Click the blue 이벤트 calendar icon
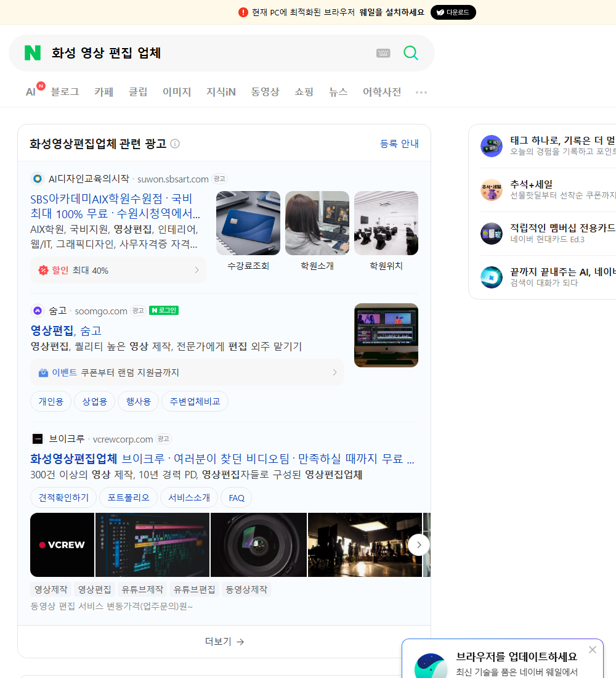 (43, 372)
